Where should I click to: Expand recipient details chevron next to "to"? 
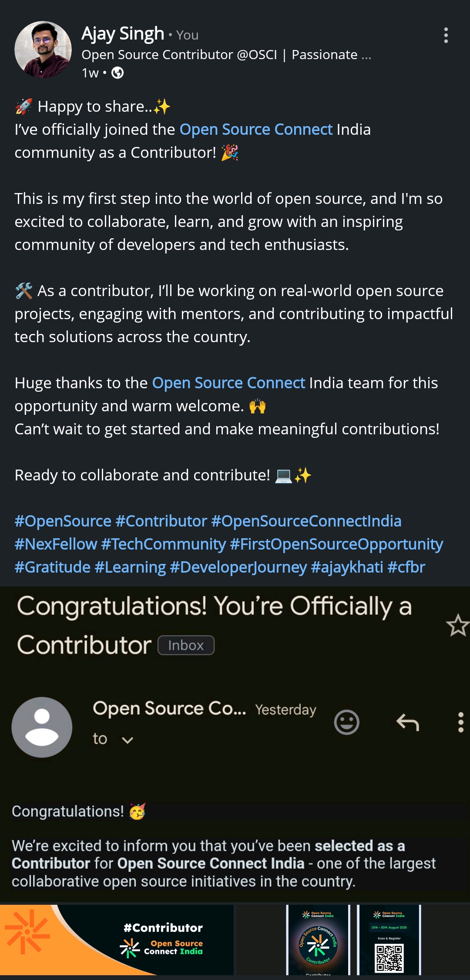127,740
